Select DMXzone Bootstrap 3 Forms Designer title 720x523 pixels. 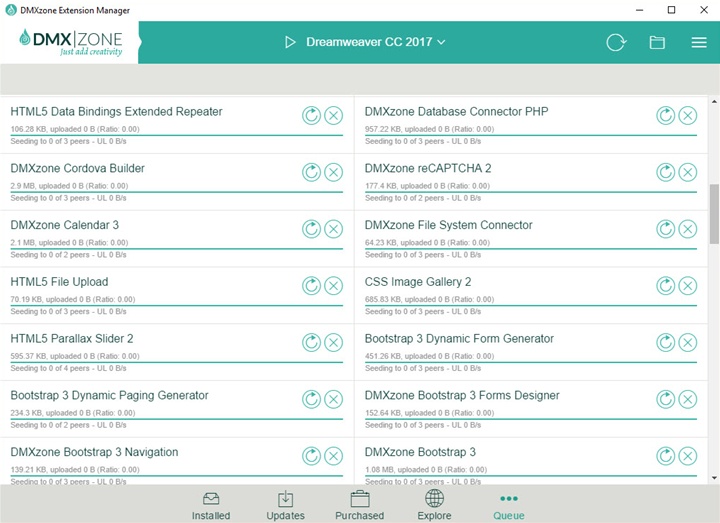click(462, 395)
